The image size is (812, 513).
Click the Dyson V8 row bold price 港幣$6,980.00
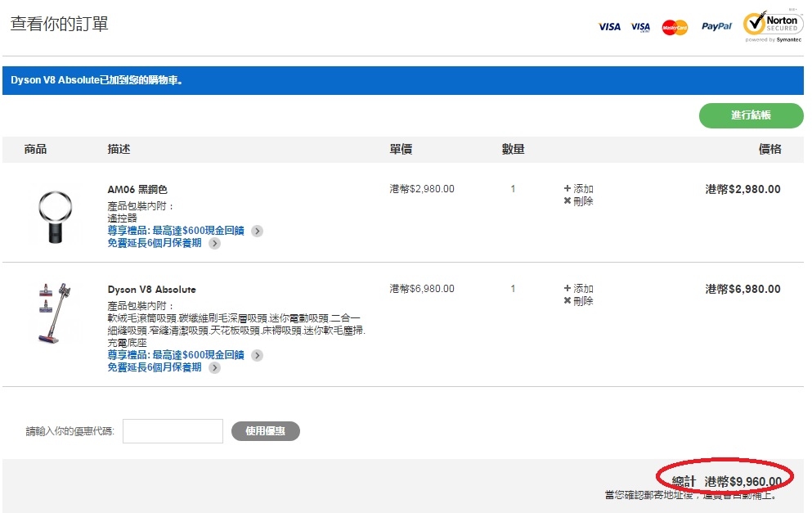tap(742, 289)
